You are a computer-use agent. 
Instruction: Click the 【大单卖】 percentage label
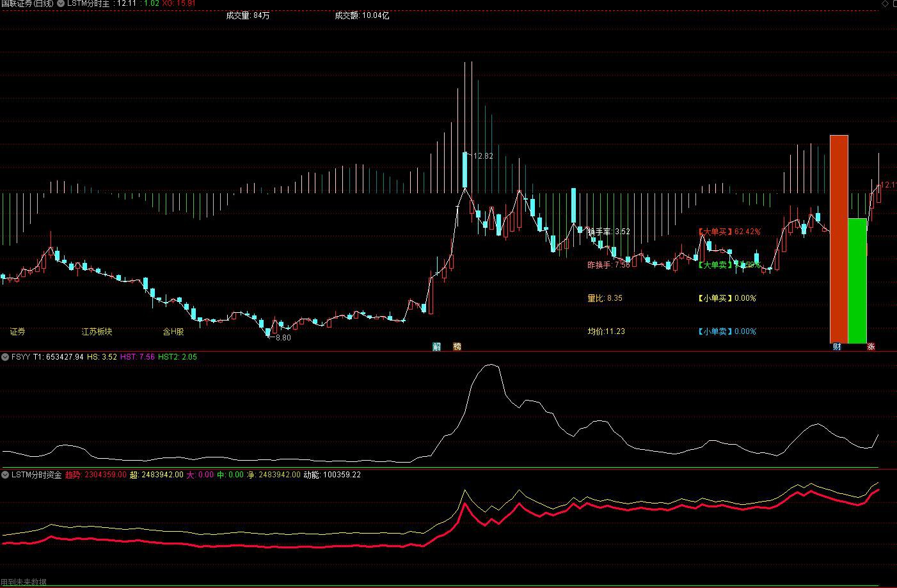pyautogui.click(x=729, y=264)
